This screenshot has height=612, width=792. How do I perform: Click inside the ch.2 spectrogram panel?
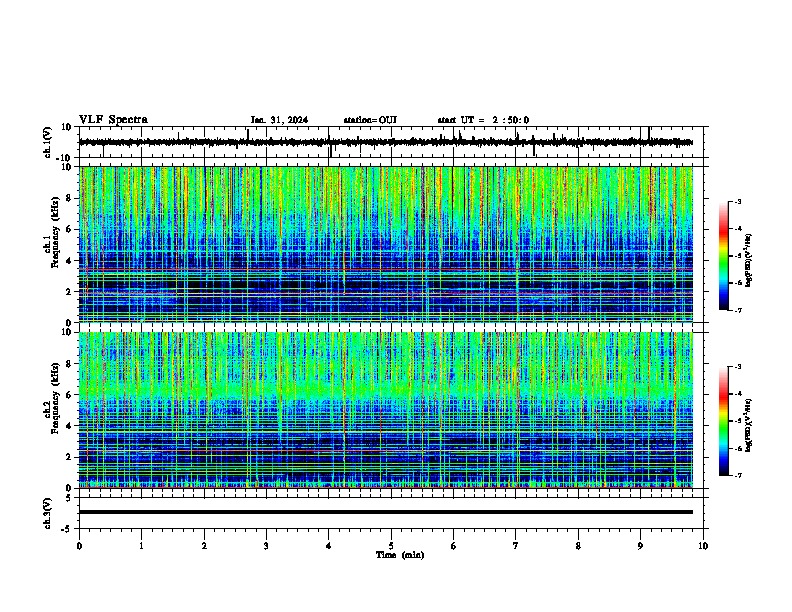point(386,410)
